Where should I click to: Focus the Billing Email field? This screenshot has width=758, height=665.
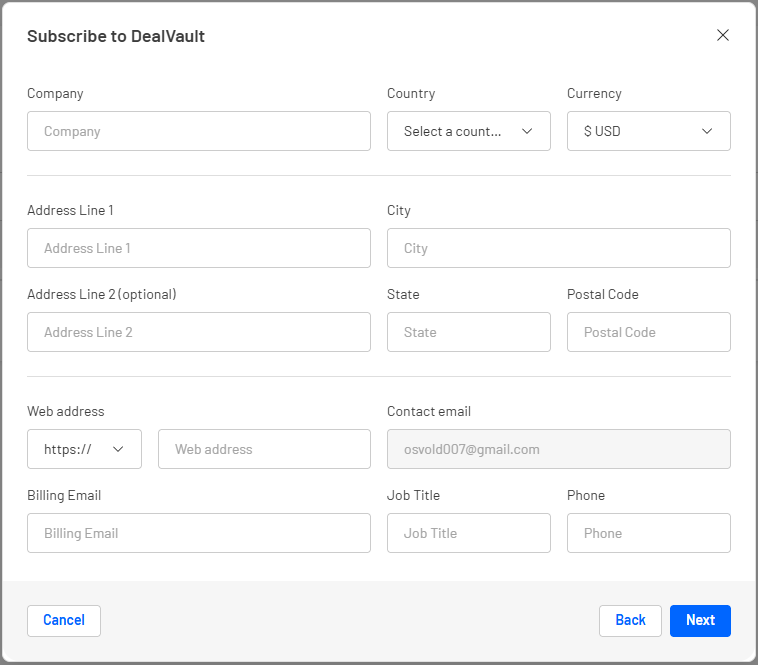(199, 533)
